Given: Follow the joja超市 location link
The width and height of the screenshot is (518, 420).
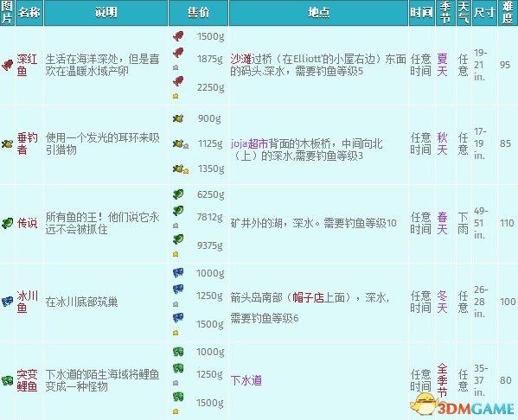Looking at the screenshot, I should (249, 144).
